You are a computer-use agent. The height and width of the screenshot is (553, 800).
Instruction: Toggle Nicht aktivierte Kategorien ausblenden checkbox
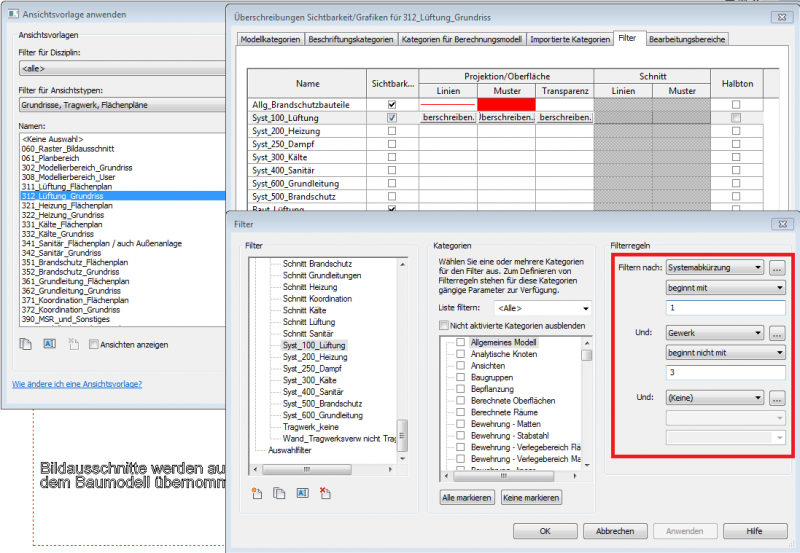(445, 326)
